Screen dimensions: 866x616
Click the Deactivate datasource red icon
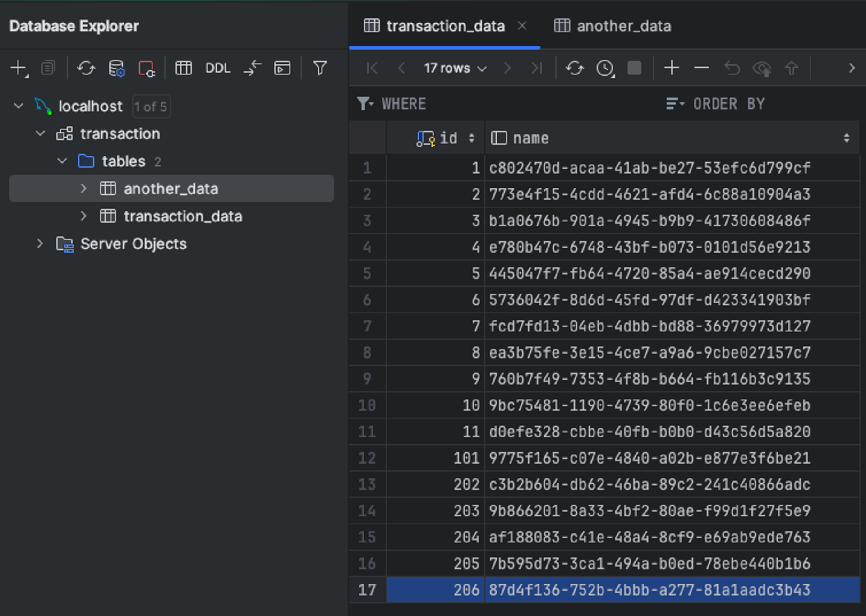point(147,68)
